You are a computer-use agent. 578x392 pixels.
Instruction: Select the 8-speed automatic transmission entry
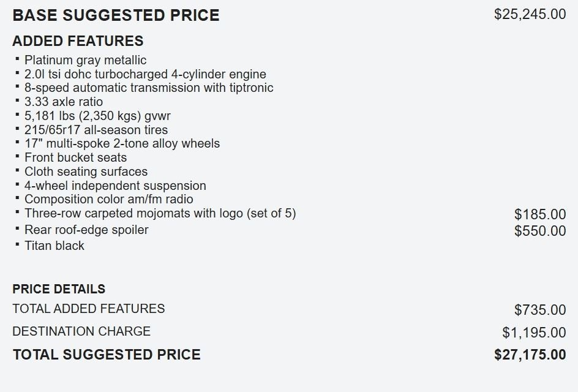click(149, 88)
